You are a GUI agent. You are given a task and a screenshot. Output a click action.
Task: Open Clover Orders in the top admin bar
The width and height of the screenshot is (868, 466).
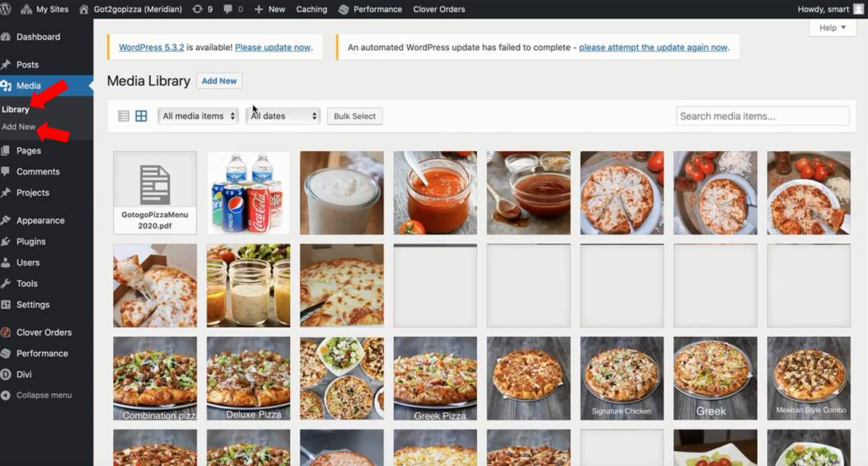(439, 9)
